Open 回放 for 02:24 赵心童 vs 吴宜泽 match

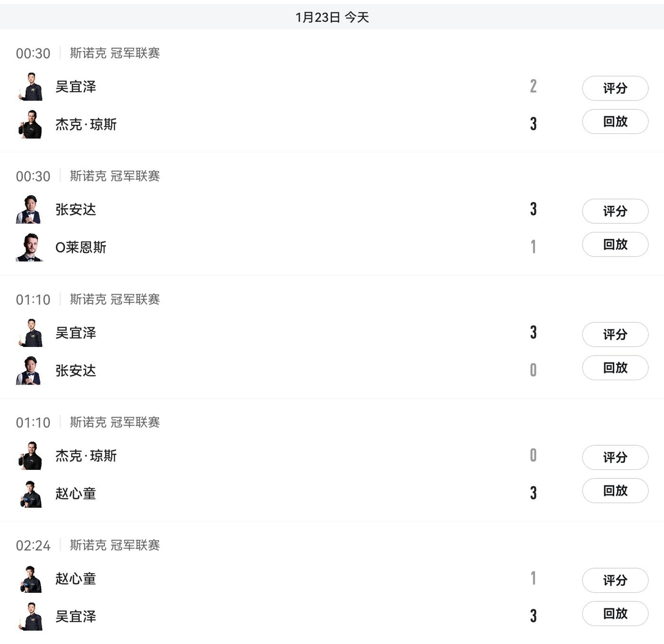(615, 614)
